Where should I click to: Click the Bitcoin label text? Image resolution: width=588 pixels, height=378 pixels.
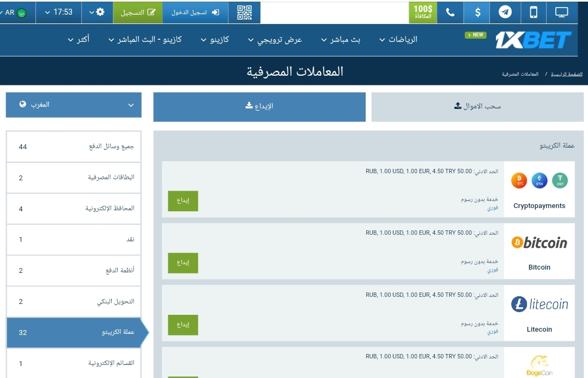(539, 267)
